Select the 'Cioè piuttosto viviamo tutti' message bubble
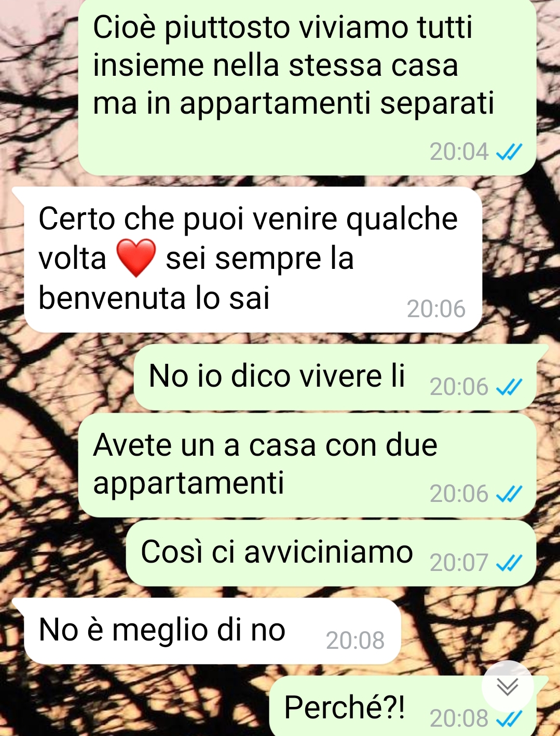The width and height of the screenshot is (560, 736). pyautogui.click(x=307, y=87)
